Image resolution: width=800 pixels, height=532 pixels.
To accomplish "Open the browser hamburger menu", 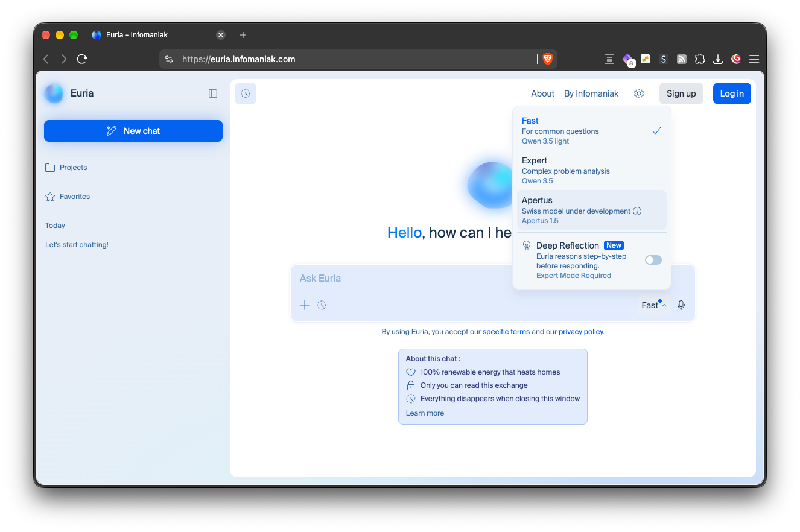I will click(754, 59).
